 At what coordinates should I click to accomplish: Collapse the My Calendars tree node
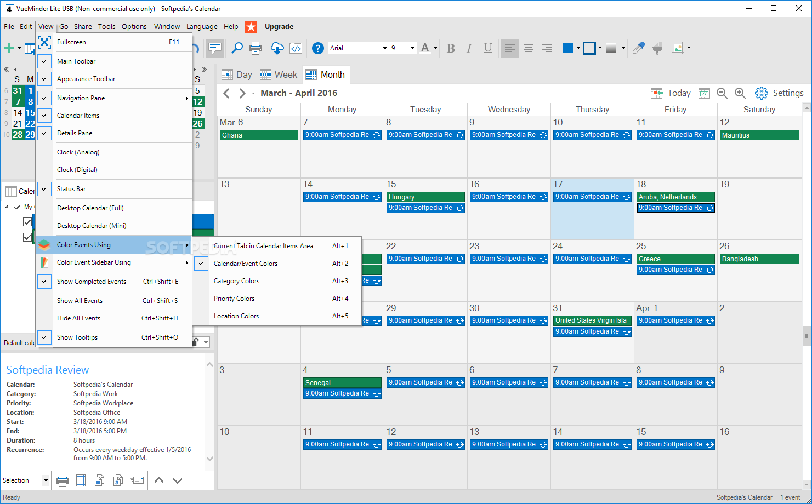pos(7,207)
